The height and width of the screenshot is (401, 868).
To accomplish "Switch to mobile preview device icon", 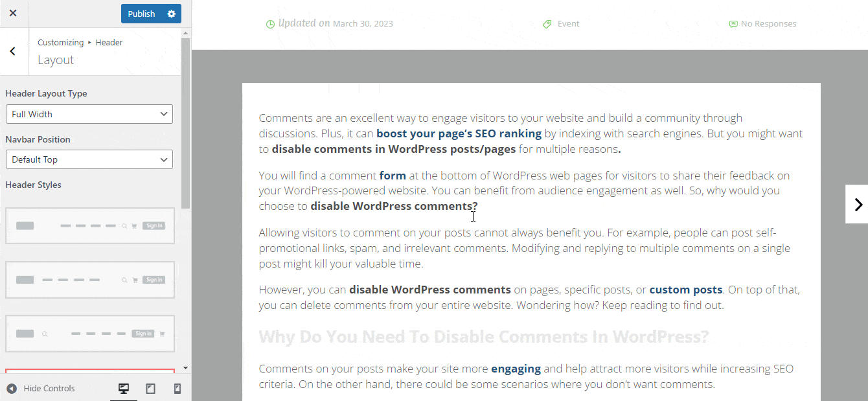I will pos(177,389).
